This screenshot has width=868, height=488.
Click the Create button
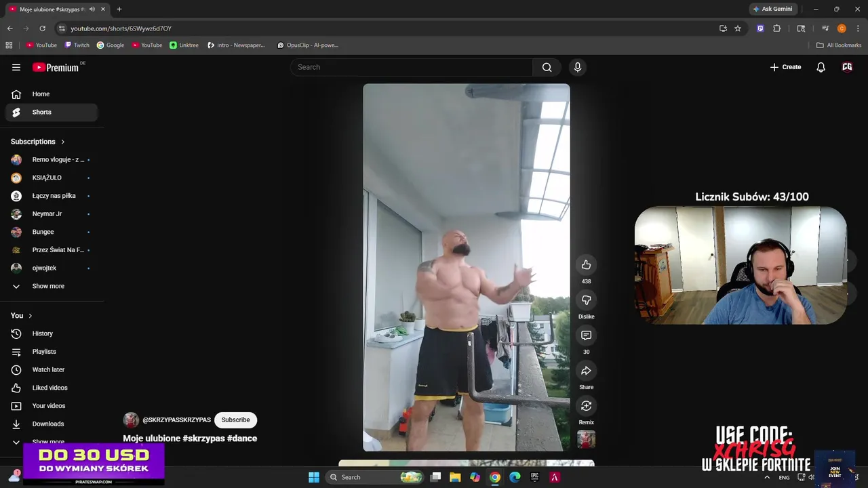click(x=786, y=67)
